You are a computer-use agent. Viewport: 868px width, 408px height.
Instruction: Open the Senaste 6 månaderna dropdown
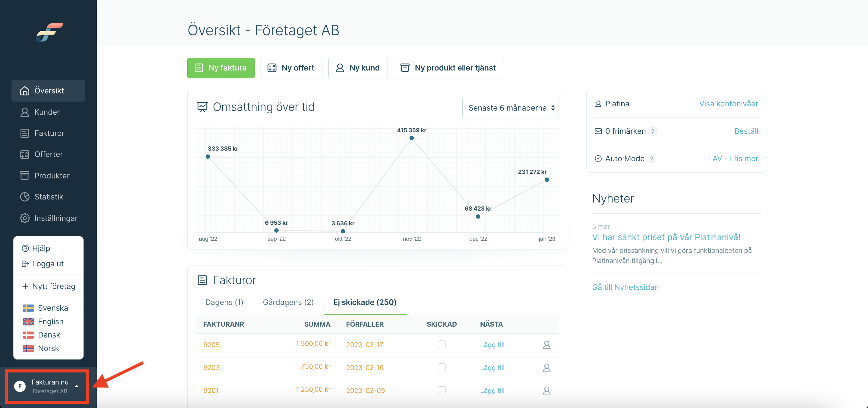pos(510,108)
